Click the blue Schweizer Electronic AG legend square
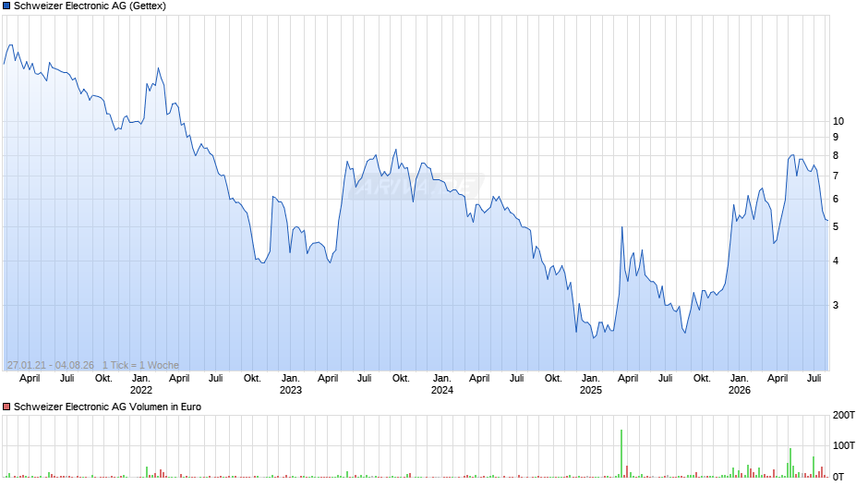This screenshot has width=868, height=486. pos(6,6)
